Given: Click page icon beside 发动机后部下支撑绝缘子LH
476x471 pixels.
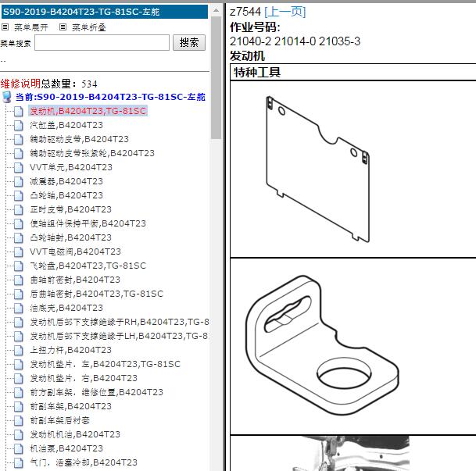Looking at the screenshot, I should tap(19, 336).
